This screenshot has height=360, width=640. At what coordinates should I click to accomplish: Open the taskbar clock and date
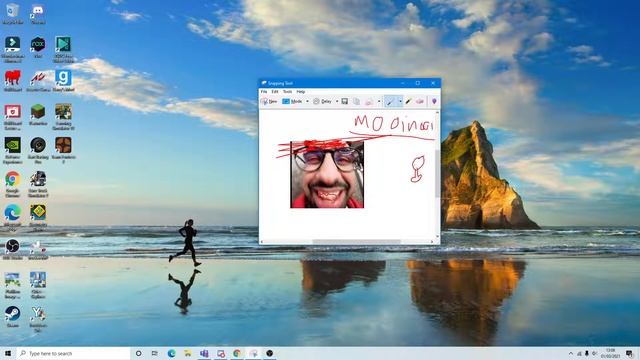(x=611, y=353)
